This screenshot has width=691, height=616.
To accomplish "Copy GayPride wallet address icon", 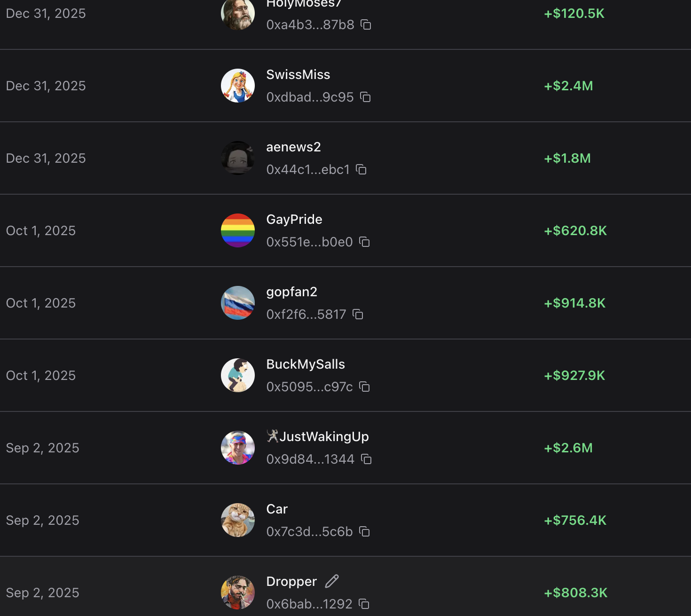I will [x=364, y=242].
